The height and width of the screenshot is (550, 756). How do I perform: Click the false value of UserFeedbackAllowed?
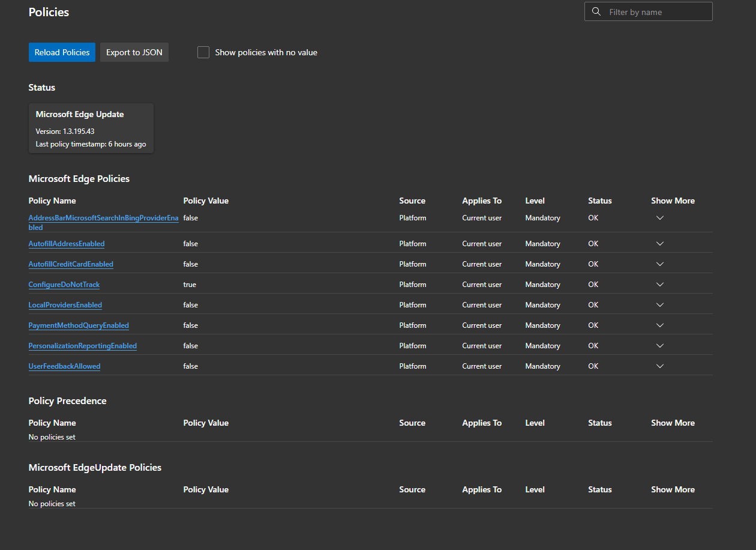(x=190, y=366)
